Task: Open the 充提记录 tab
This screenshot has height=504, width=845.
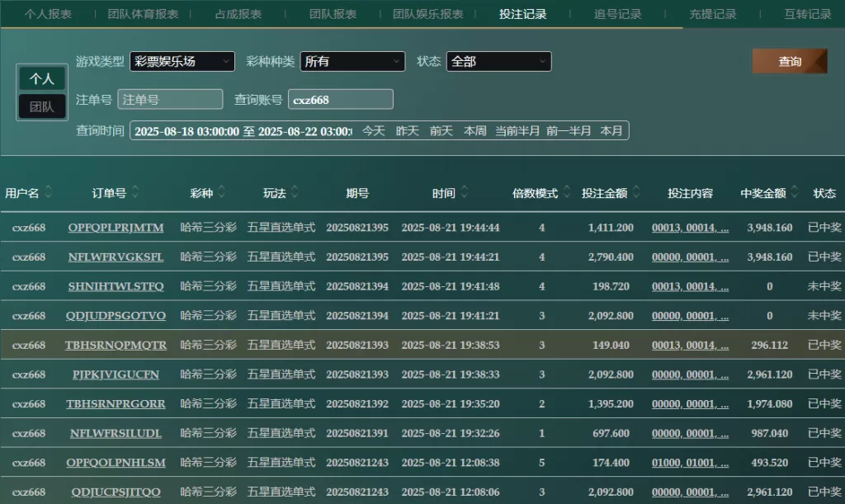Action: 712,14
